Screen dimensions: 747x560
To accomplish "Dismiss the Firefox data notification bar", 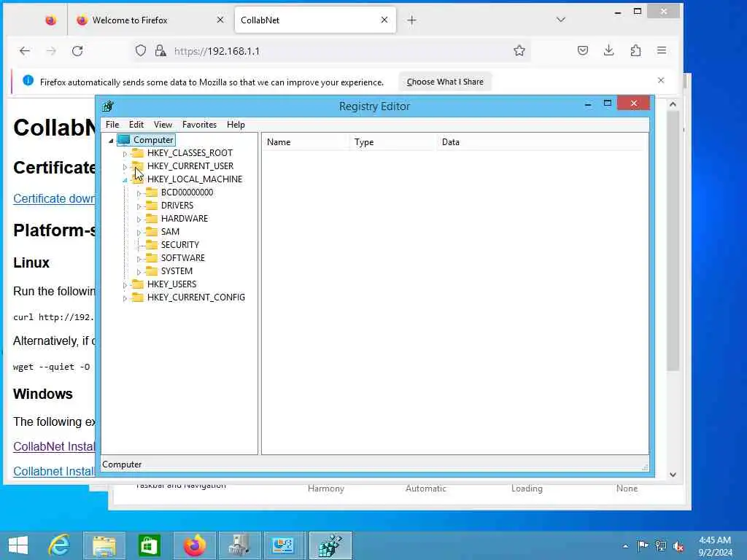I will 661,80.
